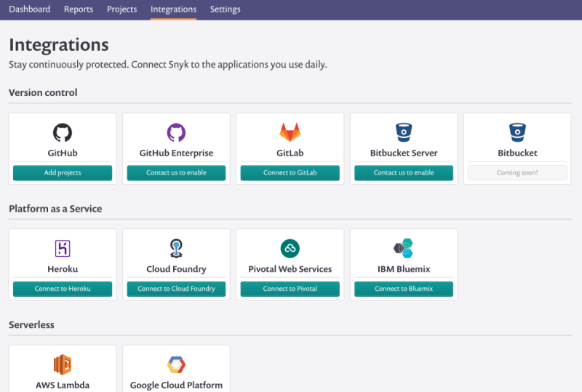Click the Platform as a Service heading

[55, 209]
